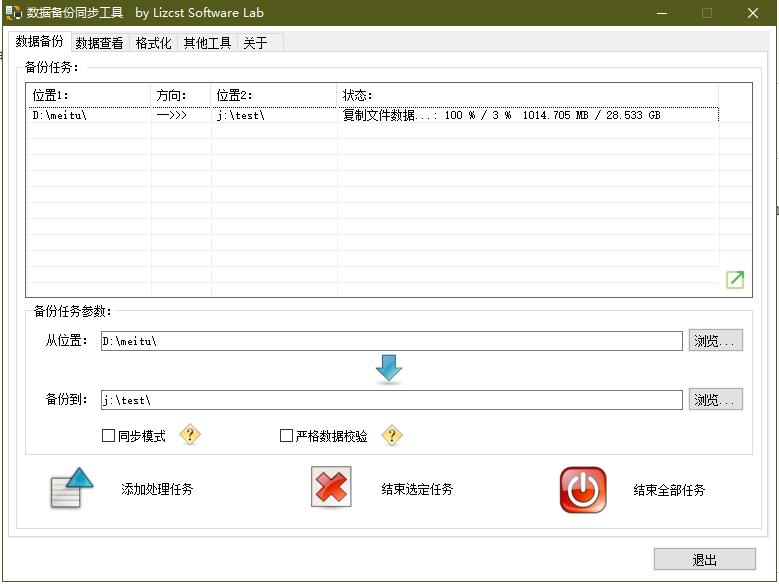This screenshot has height=584, width=779.
Task: Click the app icon in title bar
Action: pyautogui.click(x=13, y=12)
